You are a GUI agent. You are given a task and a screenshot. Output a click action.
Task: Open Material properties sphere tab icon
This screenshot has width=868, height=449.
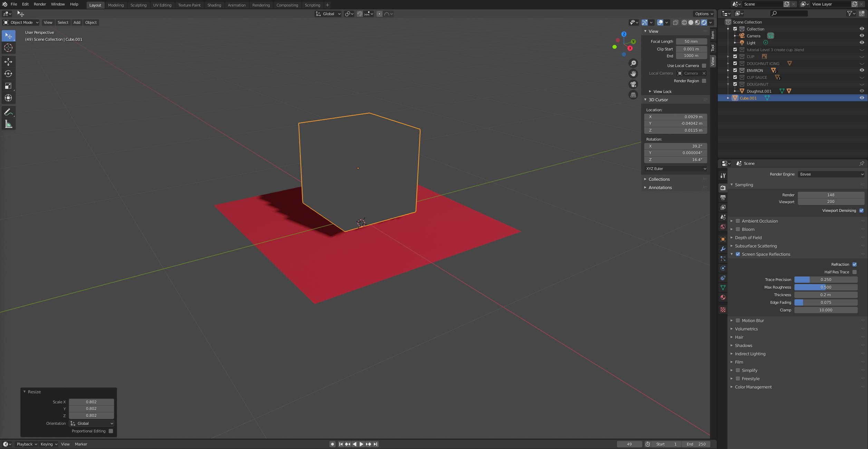click(x=723, y=297)
